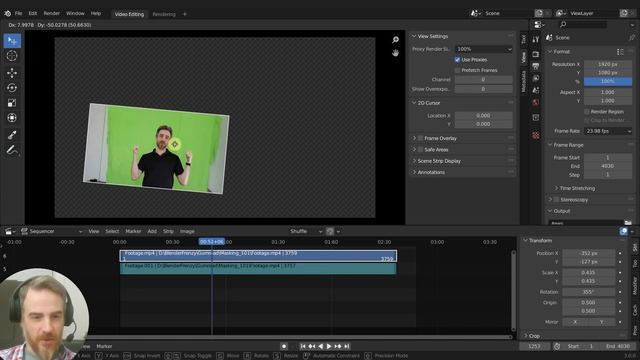Switch to the Rendering workspace tab

point(164,14)
